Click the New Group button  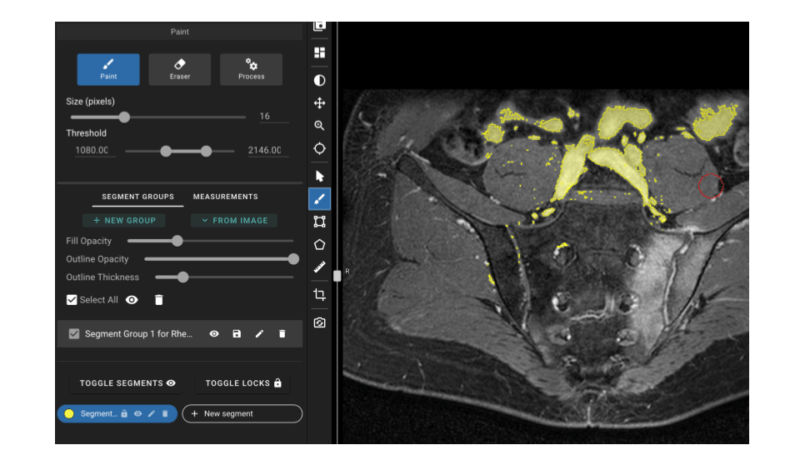[124, 220]
